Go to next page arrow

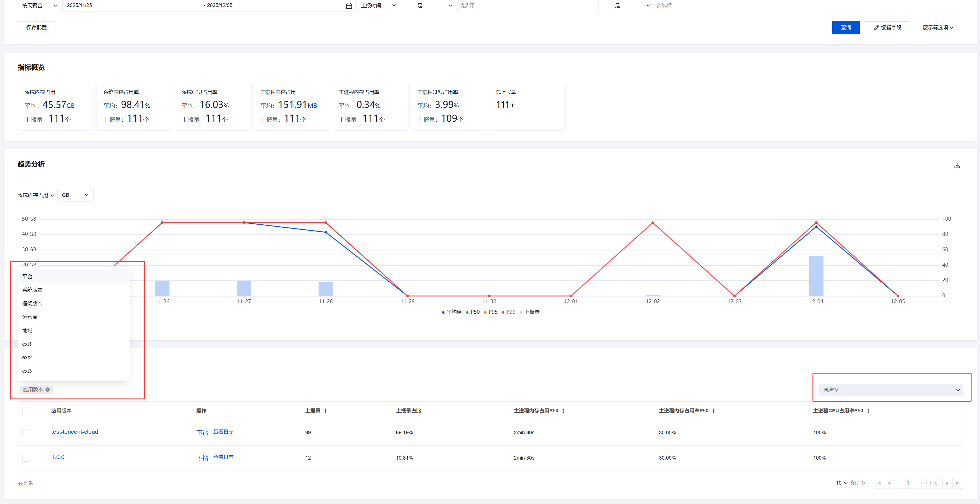coord(947,483)
